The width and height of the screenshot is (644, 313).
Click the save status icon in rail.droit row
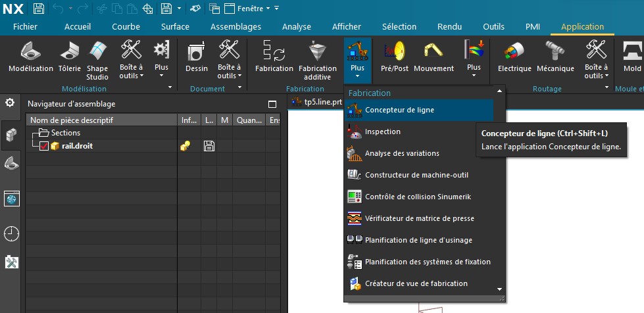point(209,146)
